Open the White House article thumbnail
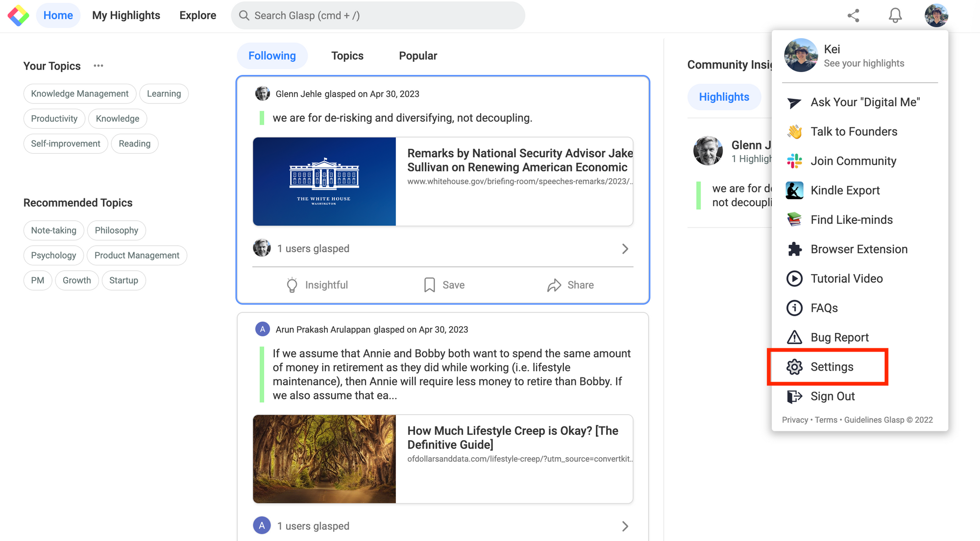The height and width of the screenshot is (541, 980). click(x=324, y=182)
